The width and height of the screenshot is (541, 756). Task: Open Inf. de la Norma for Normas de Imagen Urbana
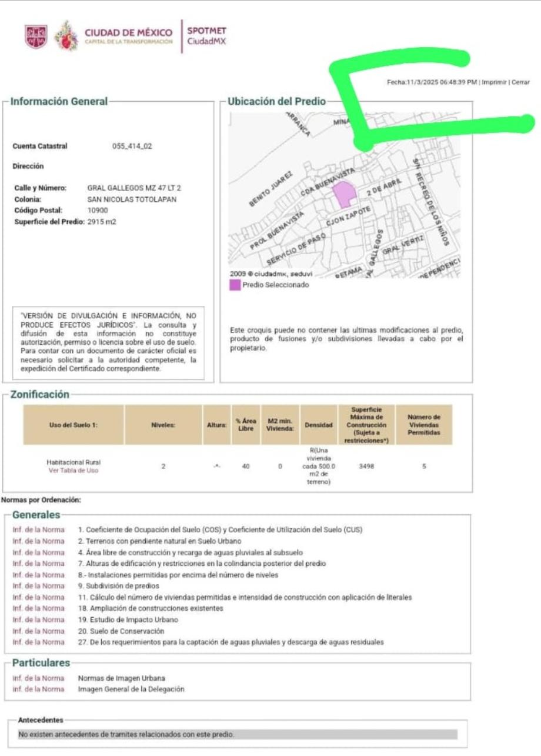[x=38, y=678]
